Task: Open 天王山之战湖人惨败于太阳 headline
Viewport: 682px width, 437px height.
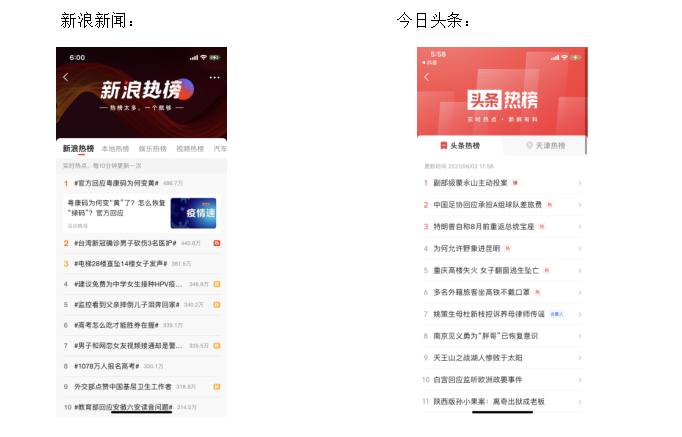Action: (478, 358)
